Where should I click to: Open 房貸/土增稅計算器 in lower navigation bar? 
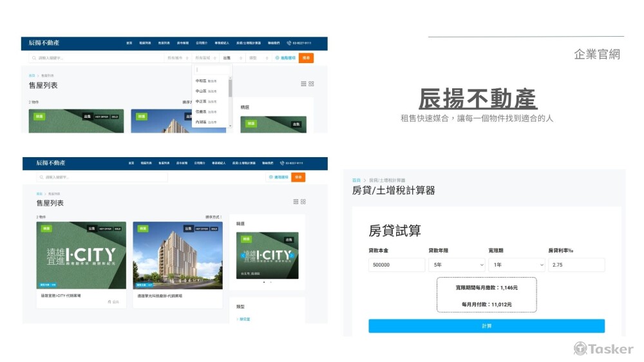pos(243,164)
